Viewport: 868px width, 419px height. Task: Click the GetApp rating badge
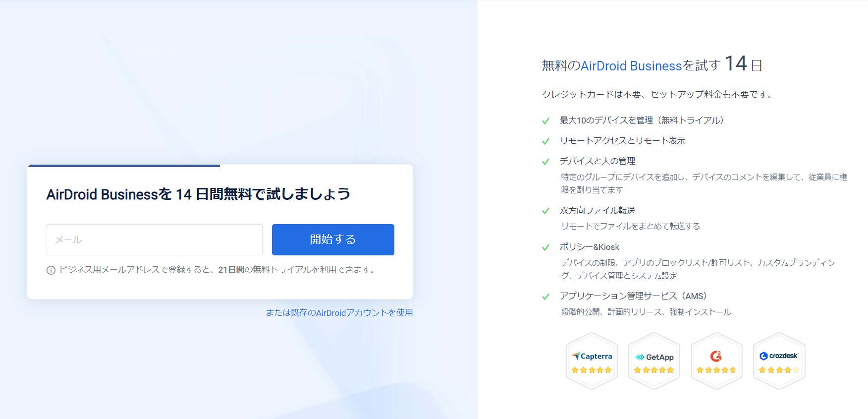(654, 361)
